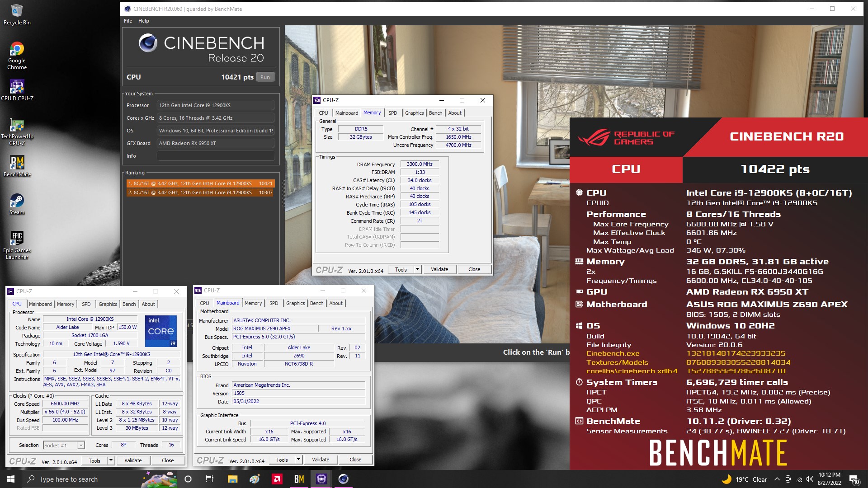Viewport: 868px width, 488px height.
Task: Open Tools dropdown arrow in CPU-Z Mainboard window
Action: pyautogui.click(x=298, y=460)
